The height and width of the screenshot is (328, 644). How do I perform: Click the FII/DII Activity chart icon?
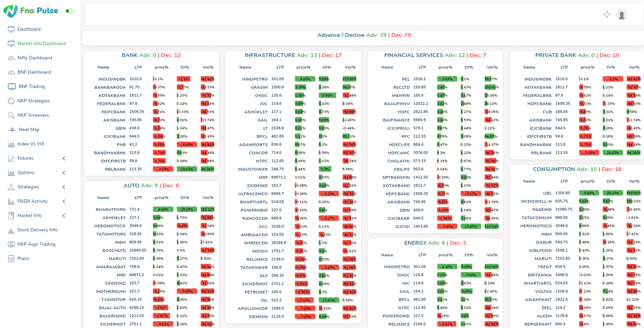[11, 201]
